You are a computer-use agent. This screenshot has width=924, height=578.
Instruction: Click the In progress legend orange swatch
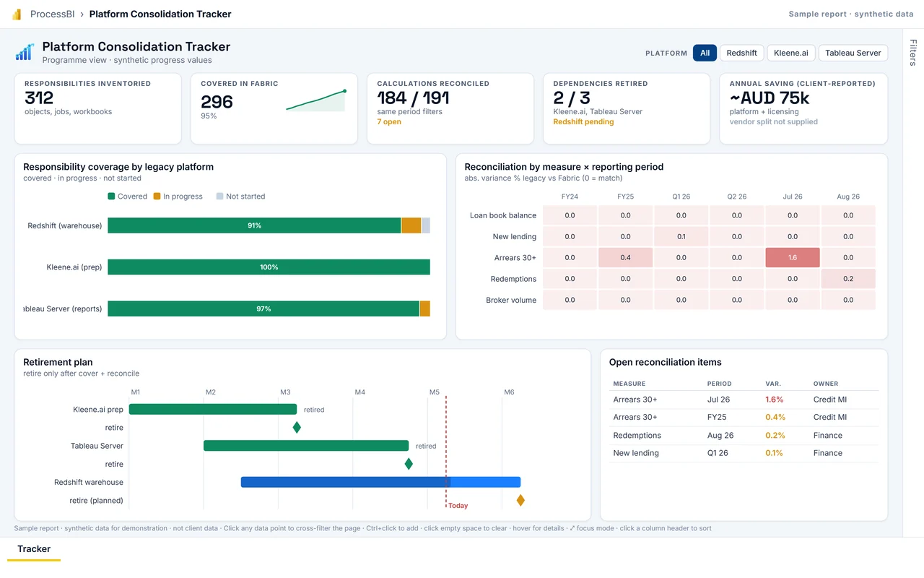tap(157, 197)
